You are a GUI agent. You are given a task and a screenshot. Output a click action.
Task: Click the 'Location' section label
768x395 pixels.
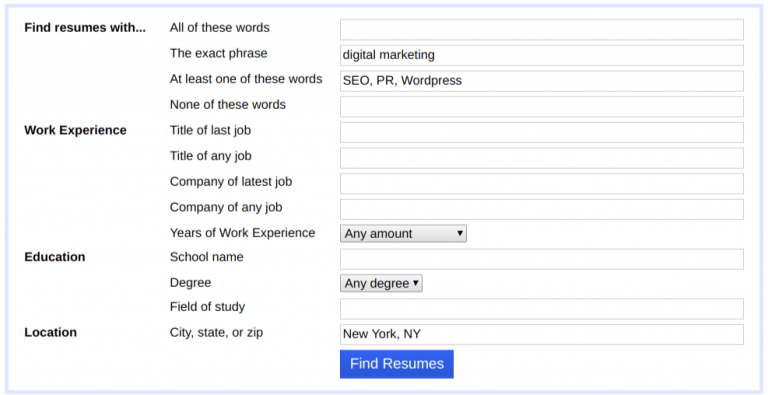pyautogui.click(x=50, y=332)
